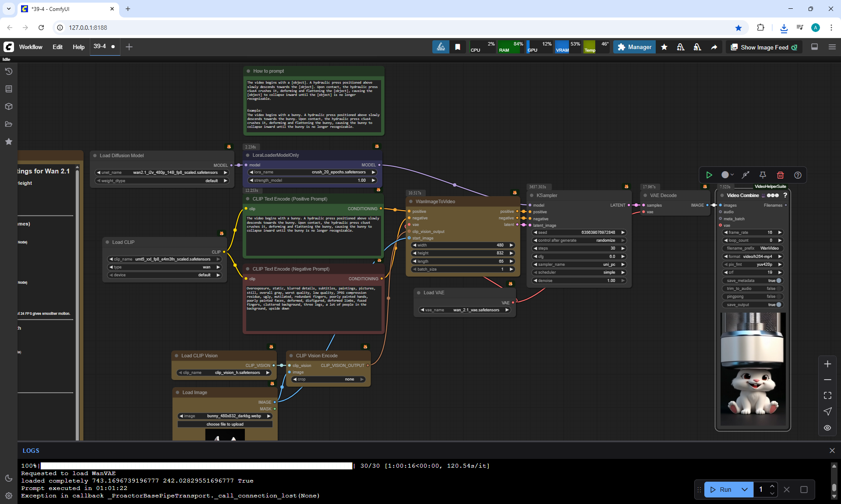
Task: Click the share arrow icon in top toolbar
Action: [714, 47]
